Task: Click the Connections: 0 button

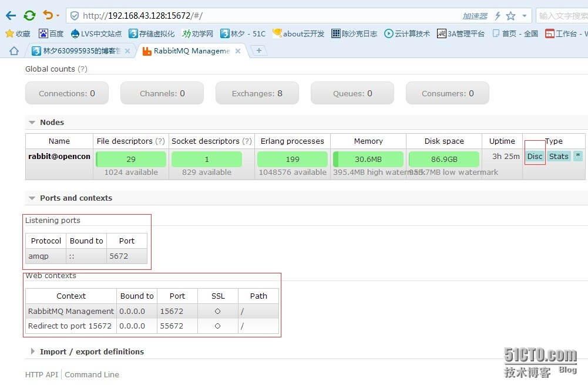Action: 67,93
